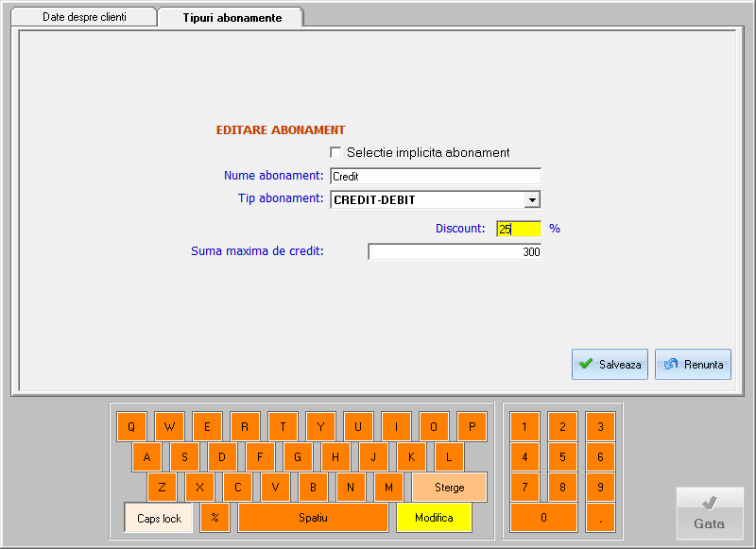Tap number 3 on numeric keypad
This screenshot has height=549, width=756.
pyautogui.click(x=600, y=426)
